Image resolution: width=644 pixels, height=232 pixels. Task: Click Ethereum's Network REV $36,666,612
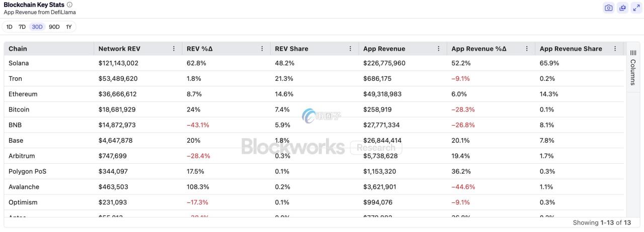coord(117,94)
